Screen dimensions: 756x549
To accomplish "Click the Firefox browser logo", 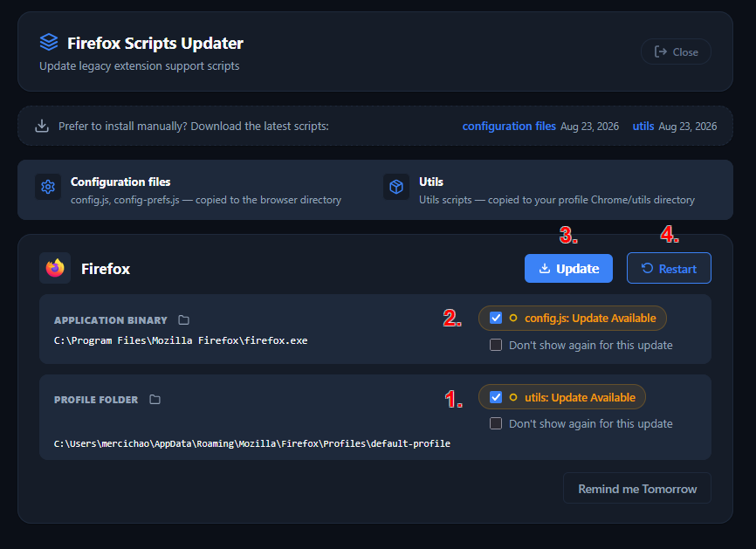I will pyautogui.click(x=55, y=268).
